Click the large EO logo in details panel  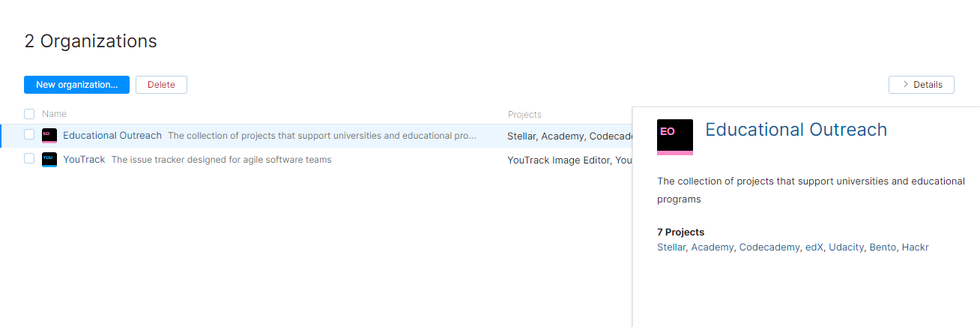tap(674, 136)
